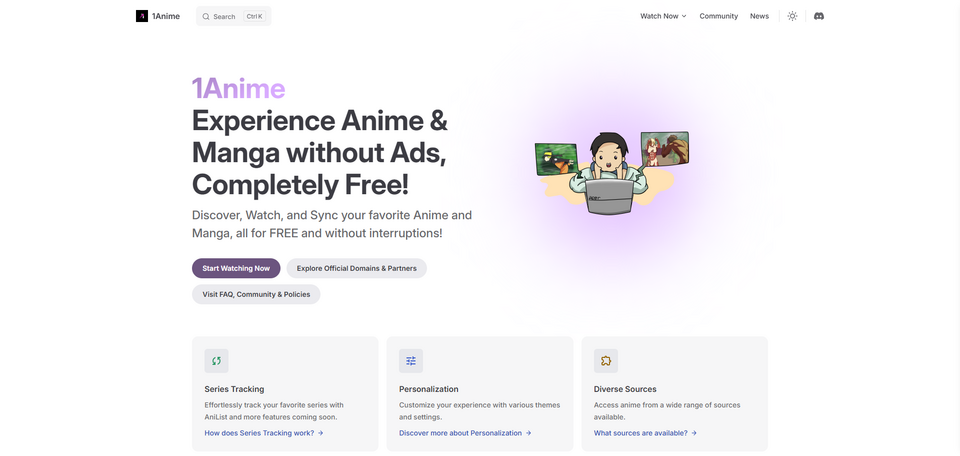Click the Start Watching Now button
The image size is (960, 456).
click(236, 268)
